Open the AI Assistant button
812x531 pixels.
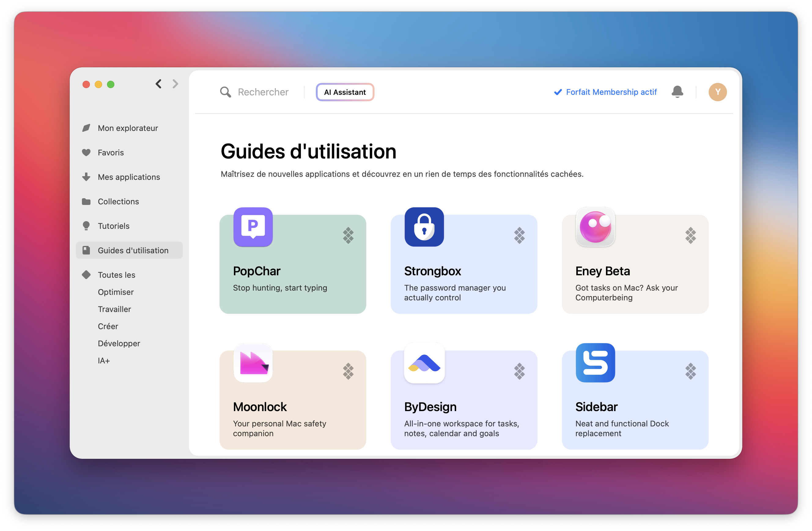[345, 92]
